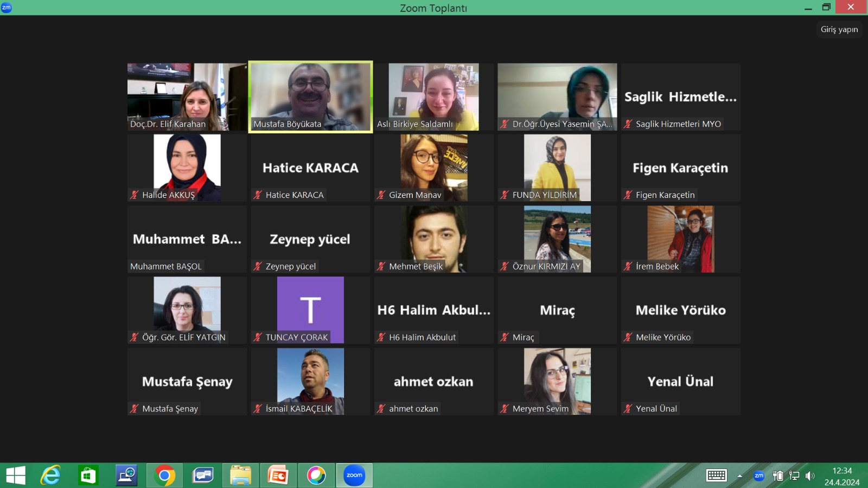Open Zoom app from the taskbar
868x488 pixels.
pos(354,476)
